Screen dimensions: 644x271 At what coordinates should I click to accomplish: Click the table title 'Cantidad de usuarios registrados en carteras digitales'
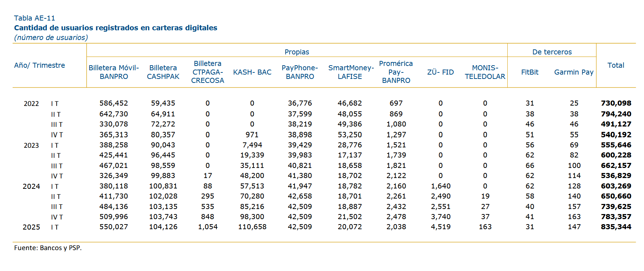coord(115,28)
